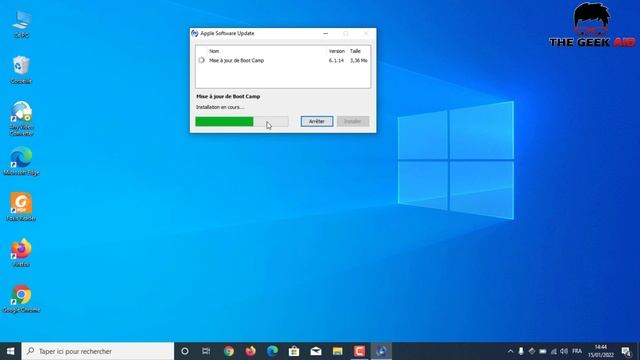Open the Mail app from the taskbar
Viewport: 640px width, 360px height.
click(316, 351)
